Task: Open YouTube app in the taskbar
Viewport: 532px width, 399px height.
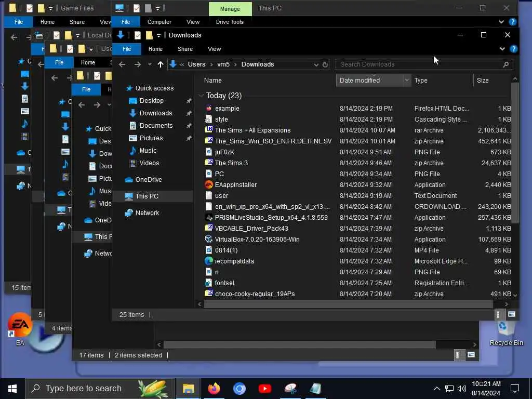Action: coord(264,389)
